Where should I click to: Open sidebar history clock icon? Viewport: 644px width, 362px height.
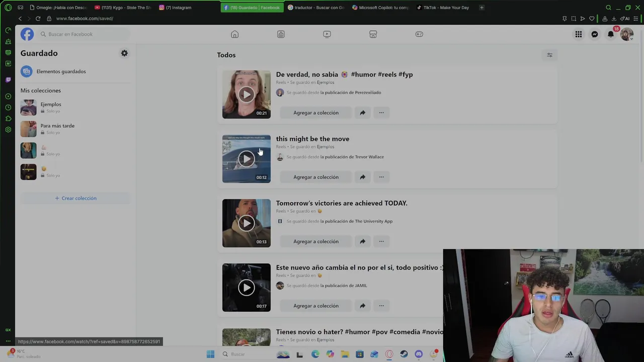click(x=8, y=108)
